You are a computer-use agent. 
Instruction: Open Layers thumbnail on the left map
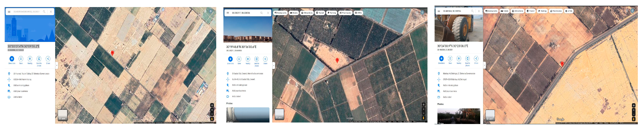62,115
